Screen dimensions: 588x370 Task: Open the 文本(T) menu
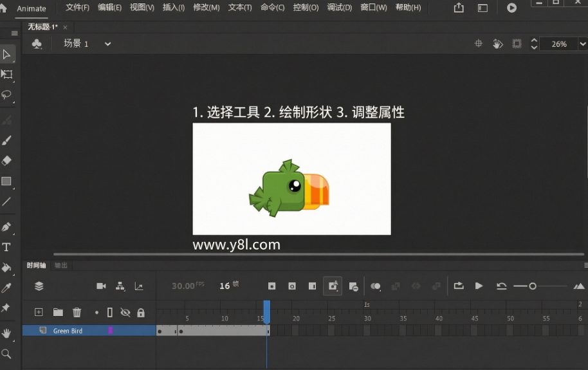[x=240, y=8]
